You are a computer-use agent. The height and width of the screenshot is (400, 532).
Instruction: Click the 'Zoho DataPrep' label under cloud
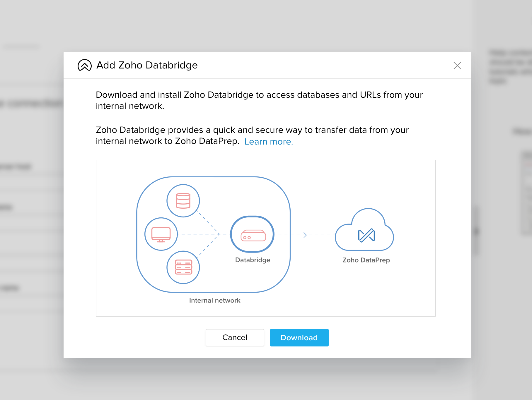tap(366, 260)
